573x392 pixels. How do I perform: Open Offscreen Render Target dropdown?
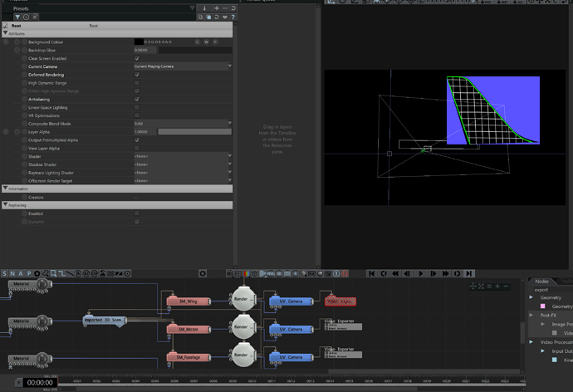click(183, 181)
